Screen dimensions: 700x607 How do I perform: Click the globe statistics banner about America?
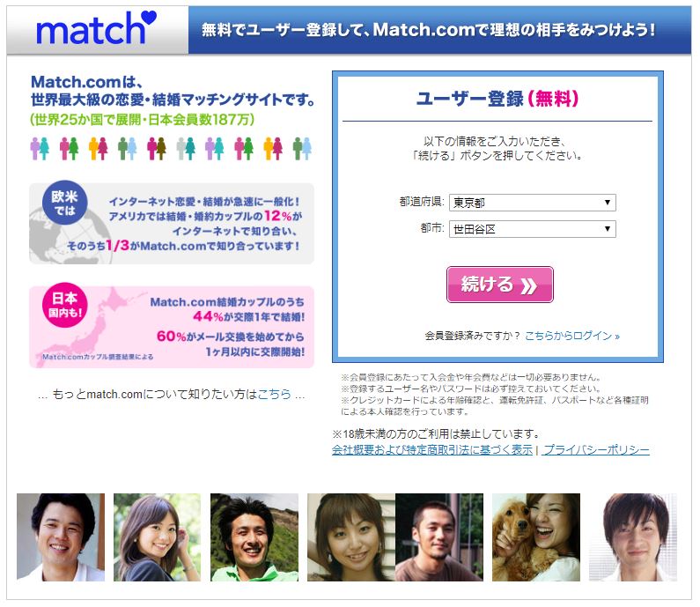tap(172, 223)
